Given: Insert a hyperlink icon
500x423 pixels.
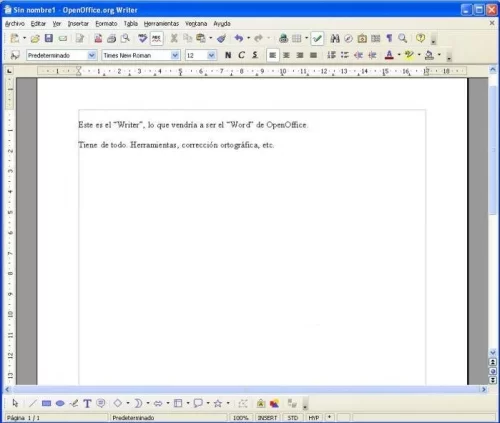Looking at the screenshot, I should coord(283,38).
